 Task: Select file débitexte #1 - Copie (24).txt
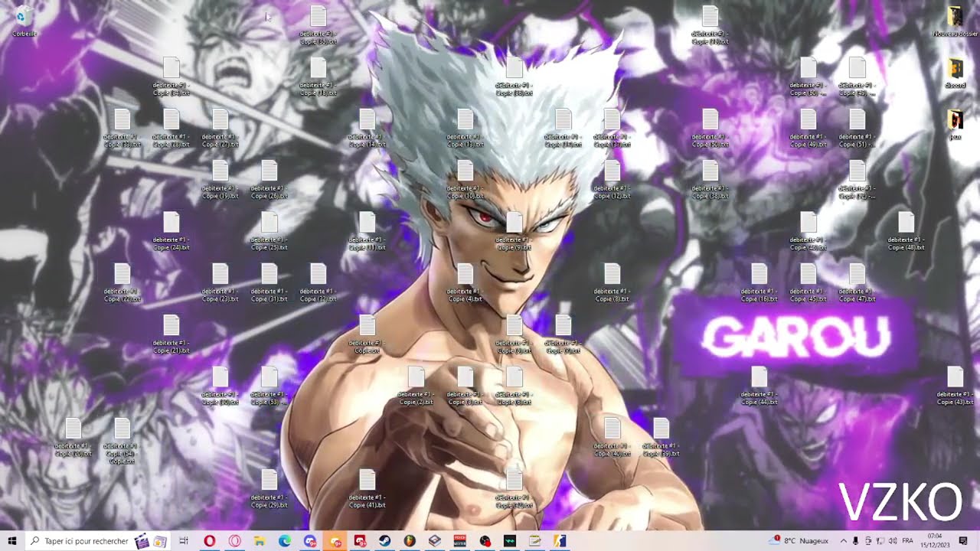(171, 232)
